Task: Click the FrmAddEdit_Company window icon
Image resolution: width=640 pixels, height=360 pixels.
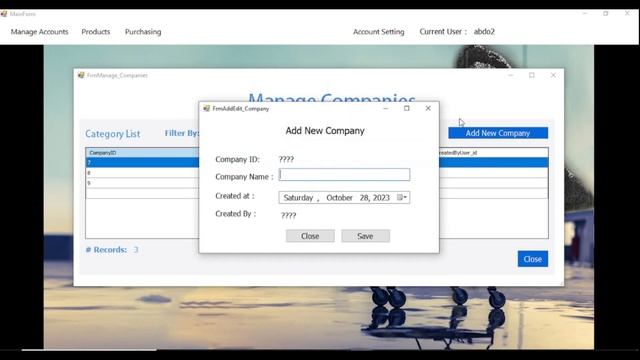Action: 207,108
